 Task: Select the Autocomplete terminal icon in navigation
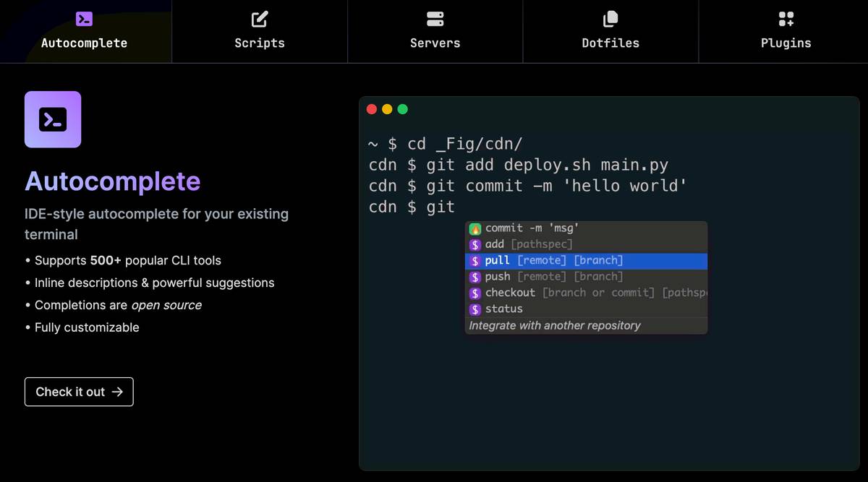(85, 19)
